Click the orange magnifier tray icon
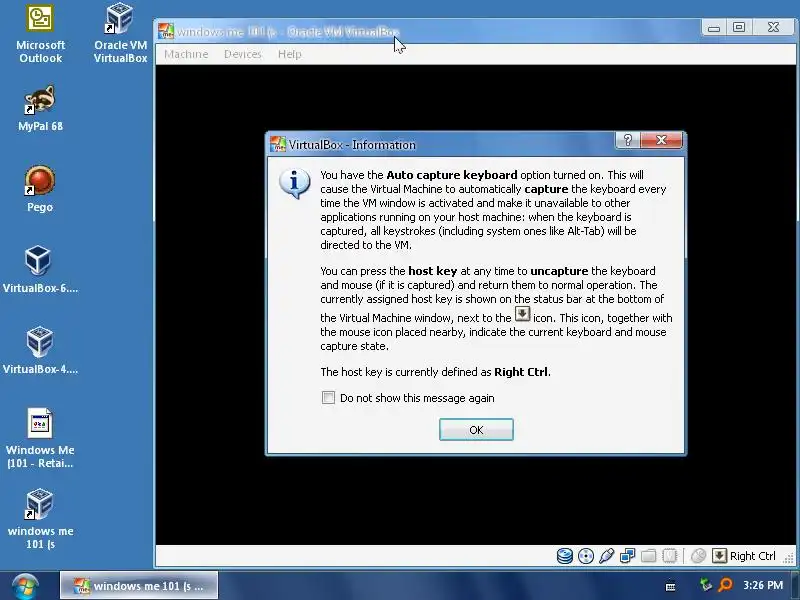The image size is (800, 600). 725,585
